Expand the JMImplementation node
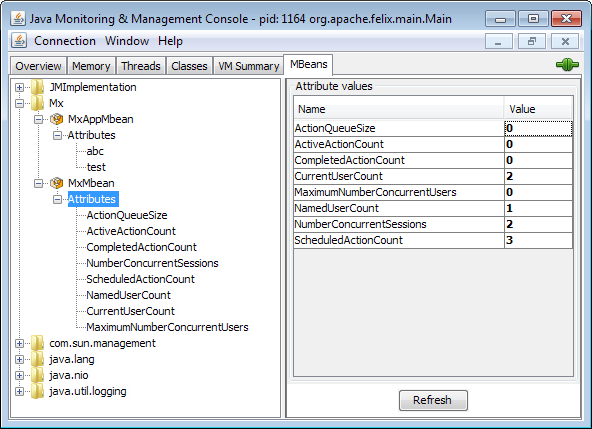Screen dimensions: 592x429 click(19, 88)
